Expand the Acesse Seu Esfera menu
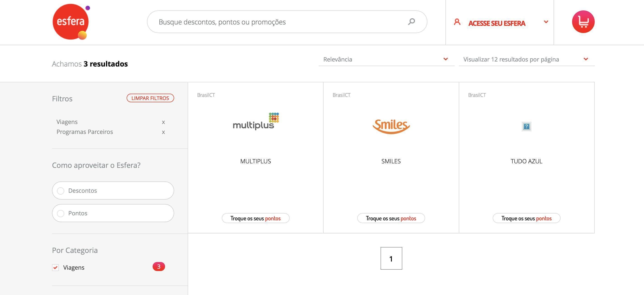 546,22
